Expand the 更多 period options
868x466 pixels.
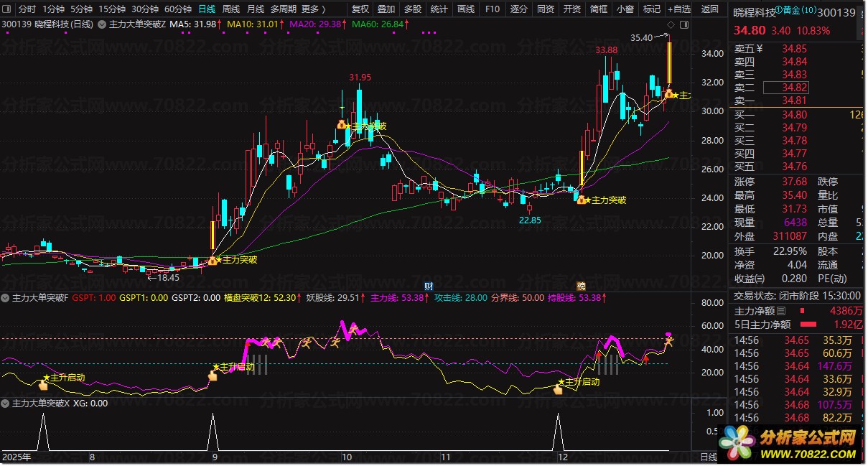tap(312, 9)
